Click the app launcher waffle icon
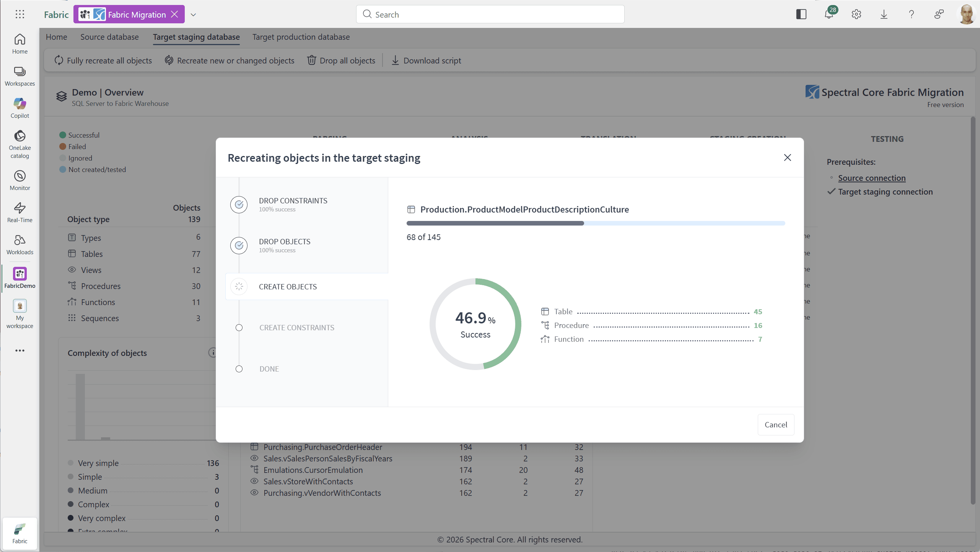This screenshot has width=980, height=552. tap(20, 15)
